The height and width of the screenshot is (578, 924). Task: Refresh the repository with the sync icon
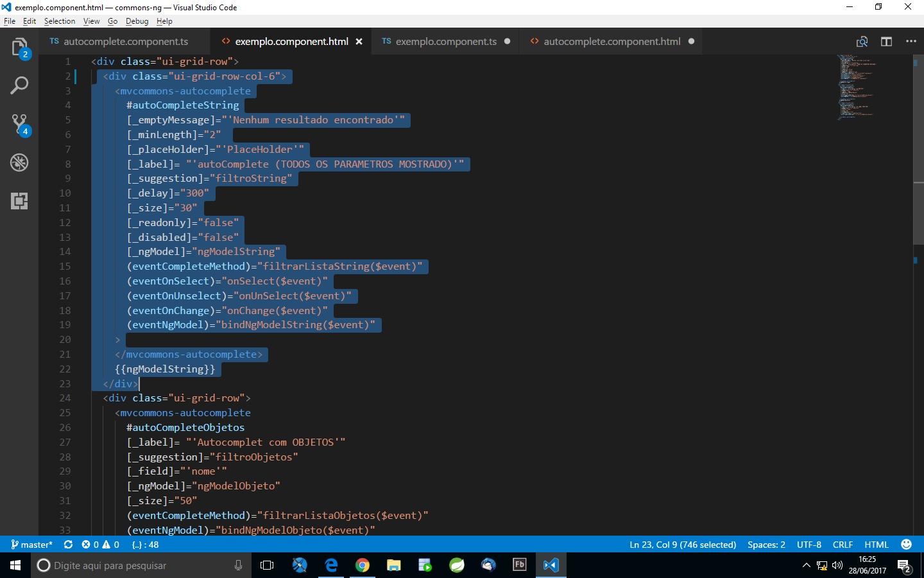[69, 544]
